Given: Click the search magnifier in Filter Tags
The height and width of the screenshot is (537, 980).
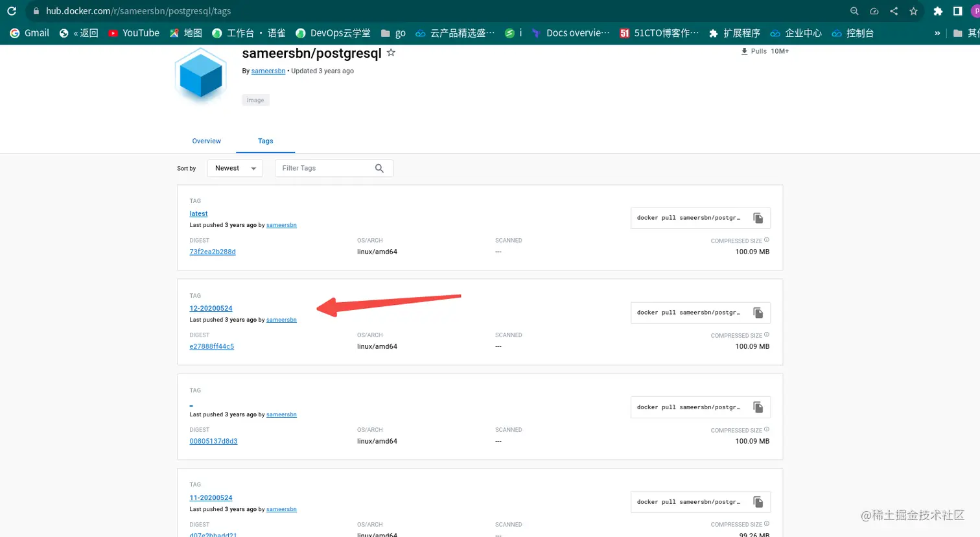Looking at the screenshot, I should [379, 168].
